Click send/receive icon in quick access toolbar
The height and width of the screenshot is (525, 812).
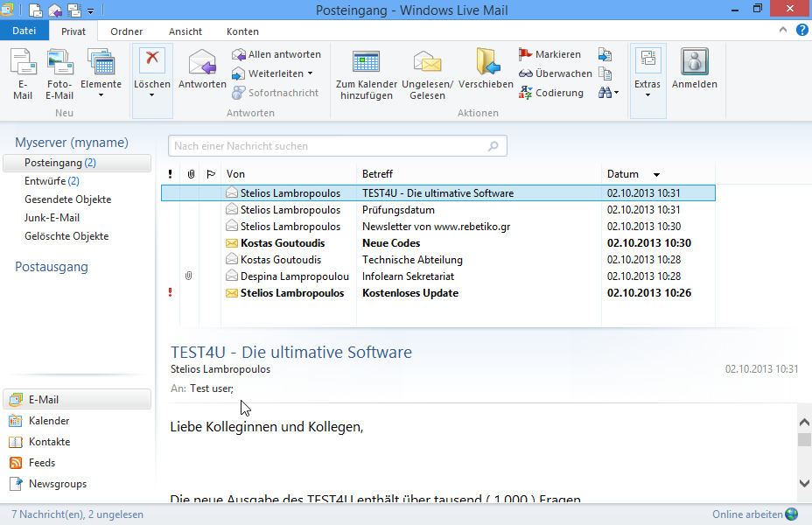pos(74,10)
